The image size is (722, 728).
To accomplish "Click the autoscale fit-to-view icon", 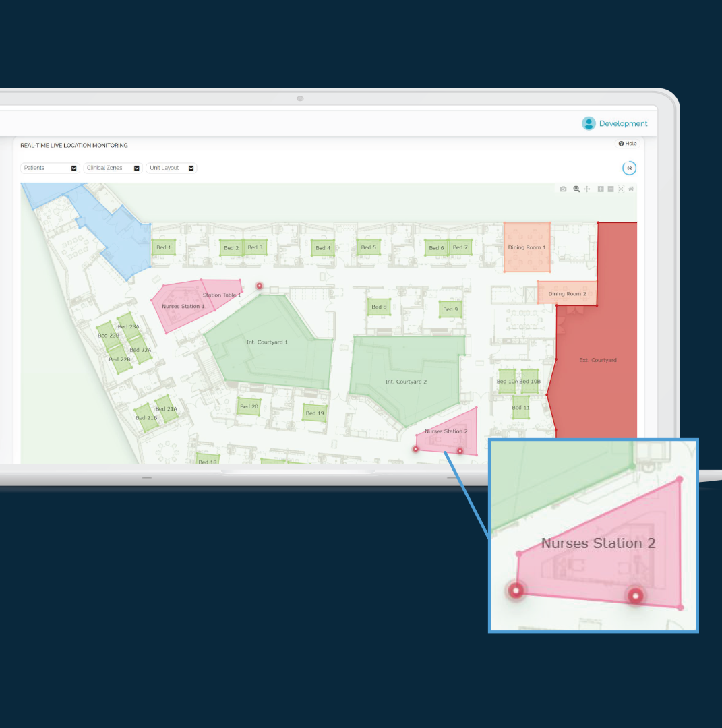I will pyautogui.click(x=621, y=189).
